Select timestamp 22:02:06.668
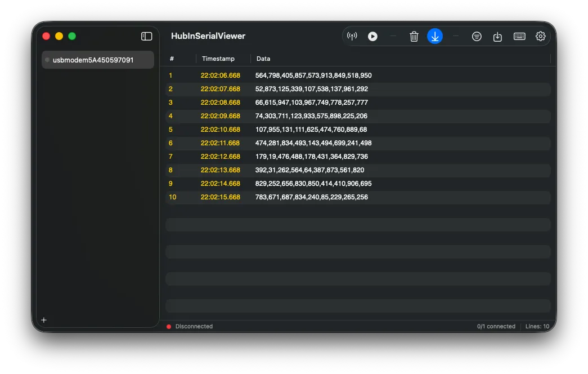Screen dimensions: 588x374 coord(220,75)
